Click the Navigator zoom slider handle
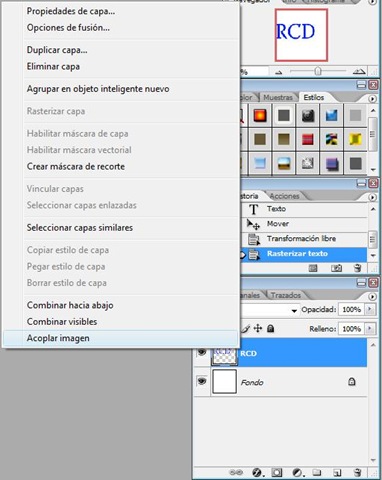 318,71
